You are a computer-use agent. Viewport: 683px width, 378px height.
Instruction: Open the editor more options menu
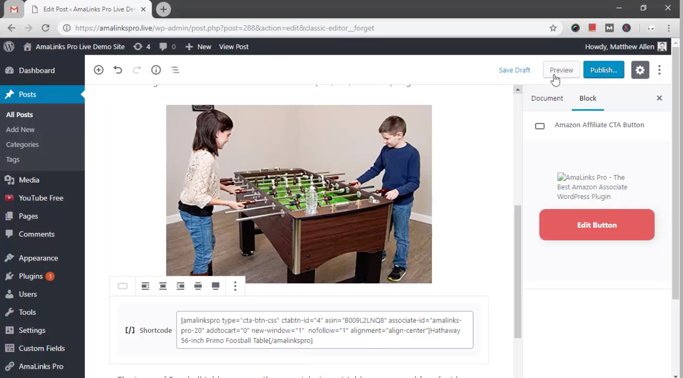659,70
